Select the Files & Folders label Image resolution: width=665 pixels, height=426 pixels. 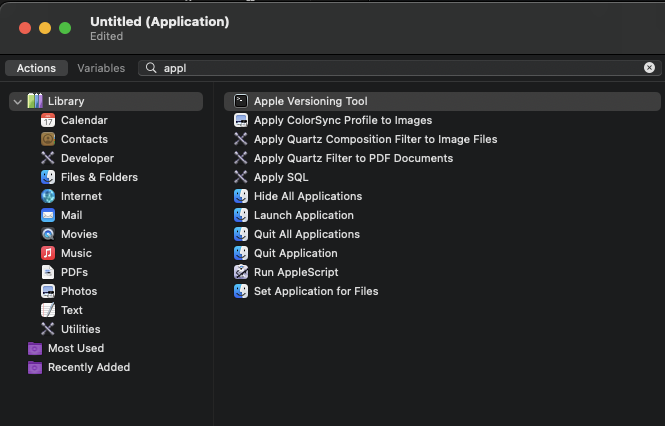99,177
